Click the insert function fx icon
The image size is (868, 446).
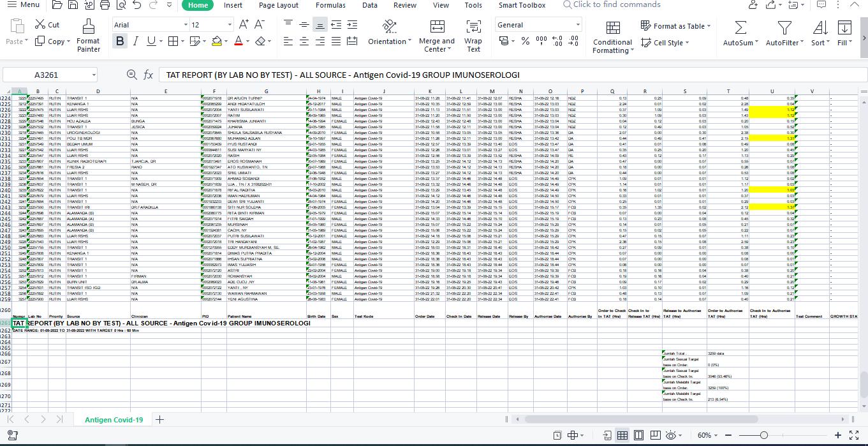point(148,75)
